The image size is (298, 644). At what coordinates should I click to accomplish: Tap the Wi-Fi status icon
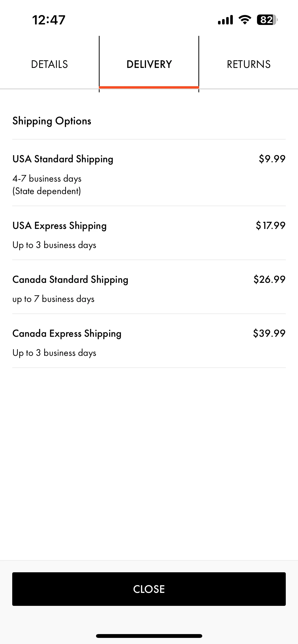pos(245,20)
